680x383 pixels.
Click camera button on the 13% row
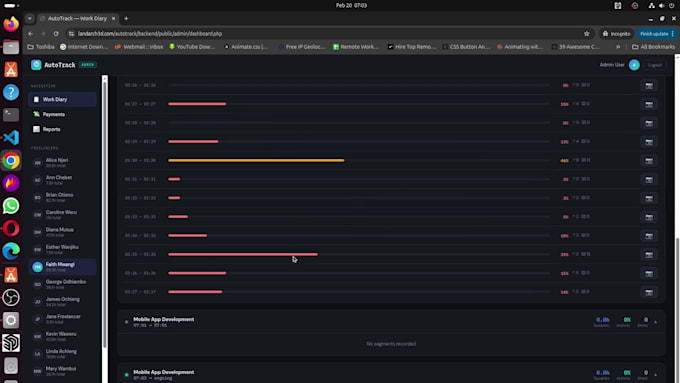pos(649,142)
